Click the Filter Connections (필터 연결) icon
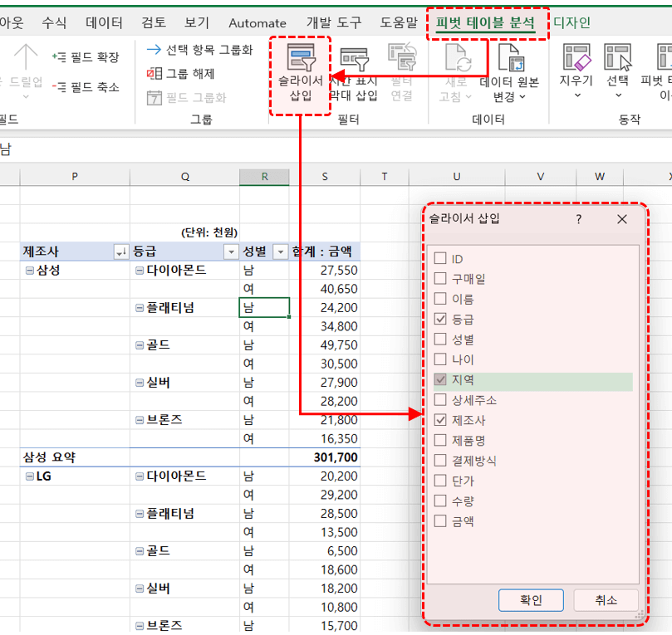Image resolution: width=672 pixels, height=635 pixels. [x=402, y=56]
